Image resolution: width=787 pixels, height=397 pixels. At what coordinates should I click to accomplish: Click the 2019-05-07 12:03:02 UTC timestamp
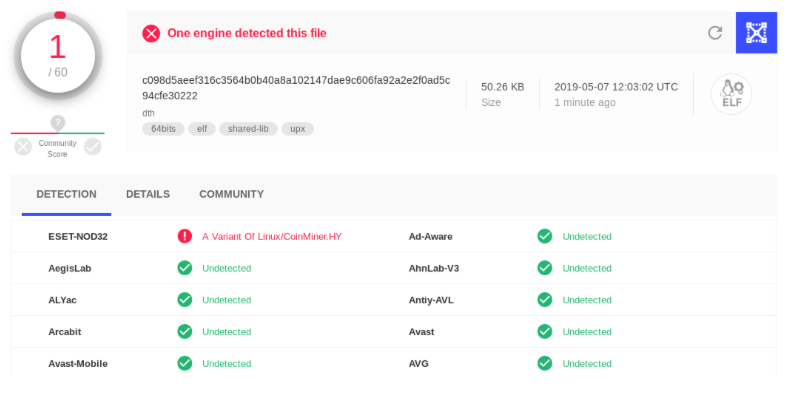pos(616,87)
